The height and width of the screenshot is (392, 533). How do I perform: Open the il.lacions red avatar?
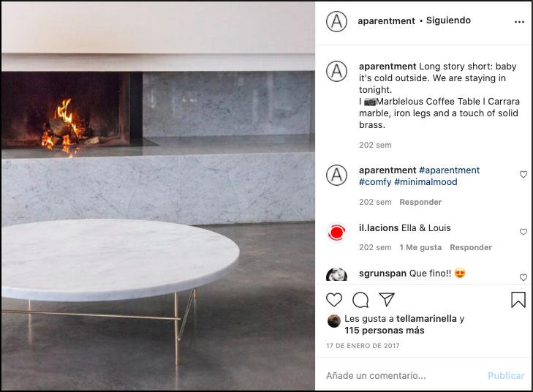(336, 233)
